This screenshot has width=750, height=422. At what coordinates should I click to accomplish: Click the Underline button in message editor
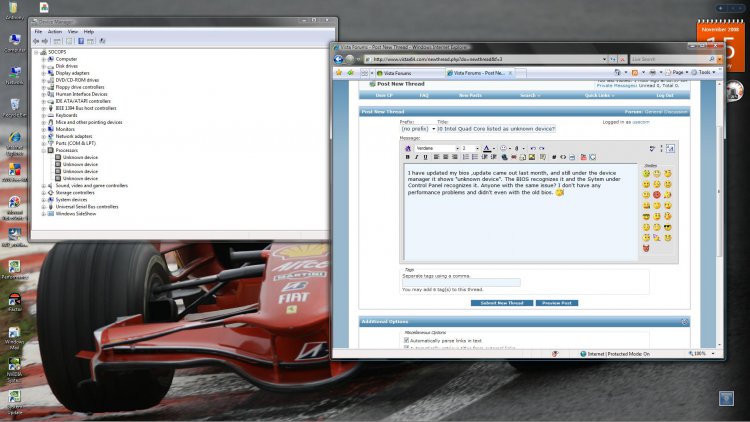(x=425, y=157)
